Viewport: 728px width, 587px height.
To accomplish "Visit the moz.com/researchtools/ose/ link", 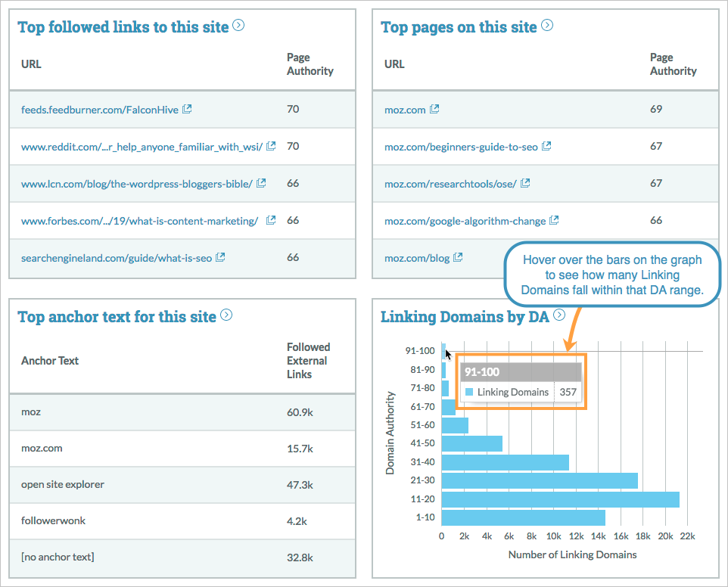I will point(450,185).
